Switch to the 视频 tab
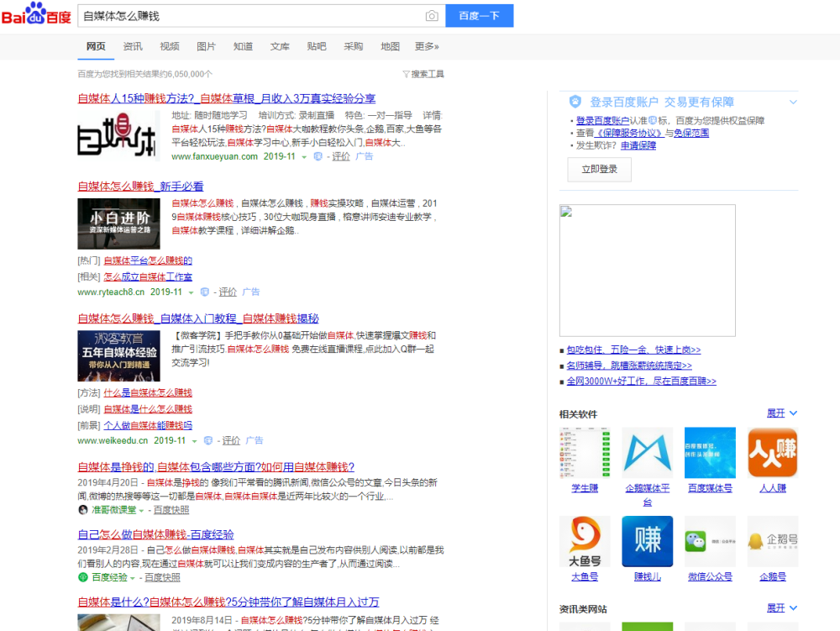 pos(170,46)
